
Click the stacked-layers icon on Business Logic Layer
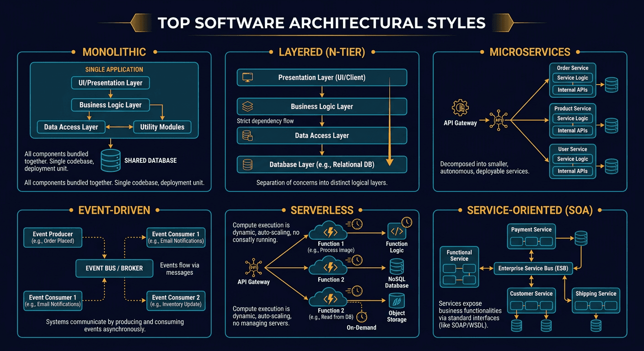246,106
